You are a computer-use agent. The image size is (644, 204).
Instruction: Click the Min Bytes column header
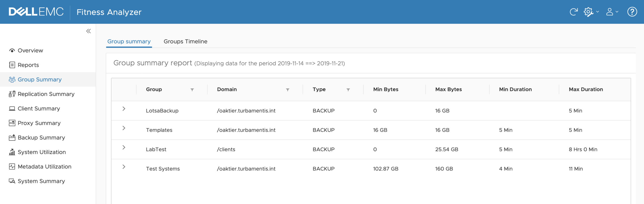pyautogui.click(x=386, y=89)
